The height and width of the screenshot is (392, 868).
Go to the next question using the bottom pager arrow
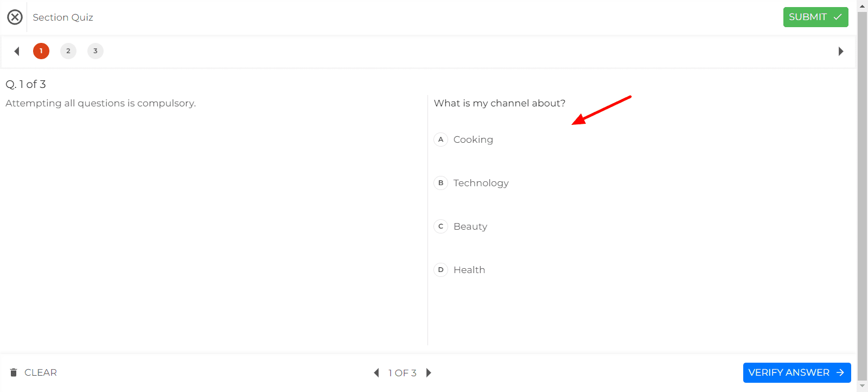(429, 373)
